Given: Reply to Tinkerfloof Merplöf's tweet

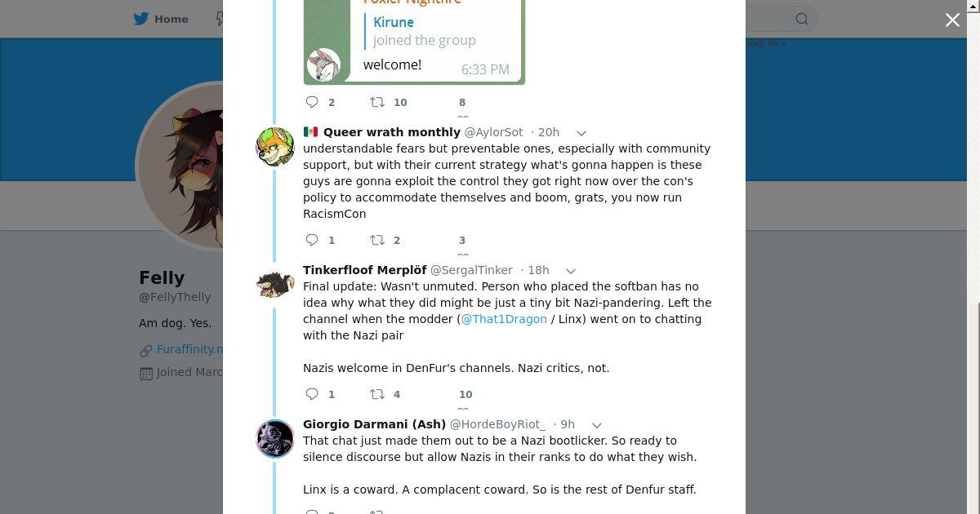Looking at the screenshot, I should click(312, 394).
